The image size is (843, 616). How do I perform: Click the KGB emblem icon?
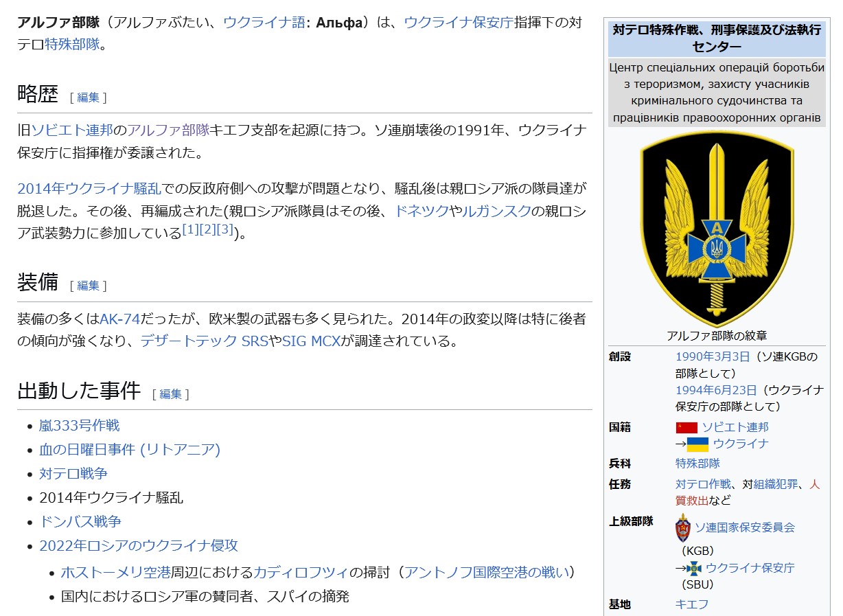point(683,528)
